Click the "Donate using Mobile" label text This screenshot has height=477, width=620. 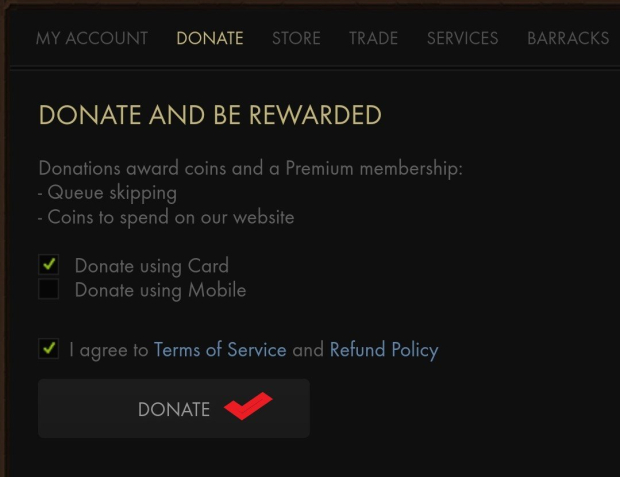click(160, 291)
